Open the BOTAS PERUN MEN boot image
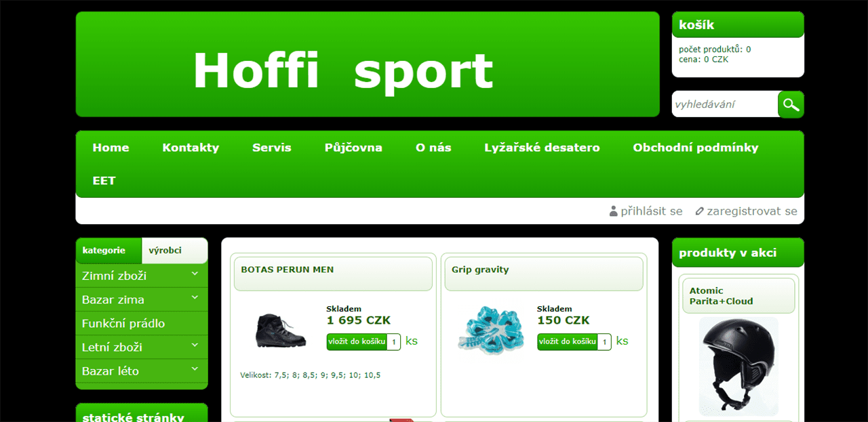 tap(277, 329)
